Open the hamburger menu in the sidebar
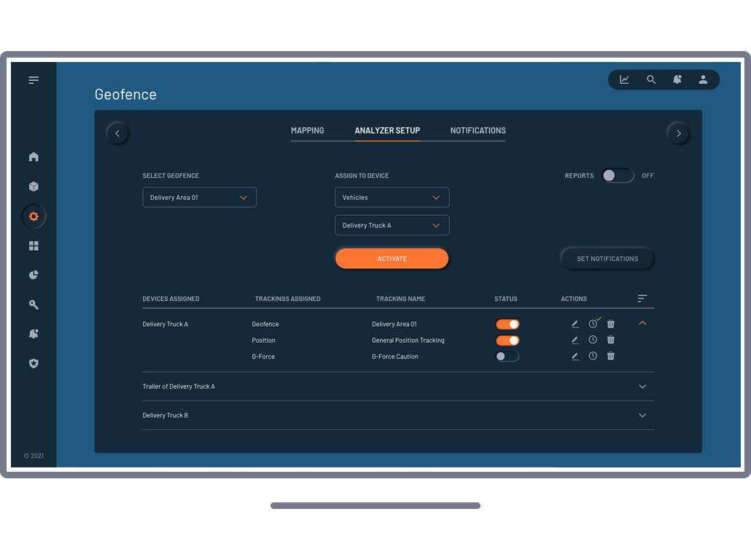The width and height of the screenshot is (751, 560). coord(34,80)
